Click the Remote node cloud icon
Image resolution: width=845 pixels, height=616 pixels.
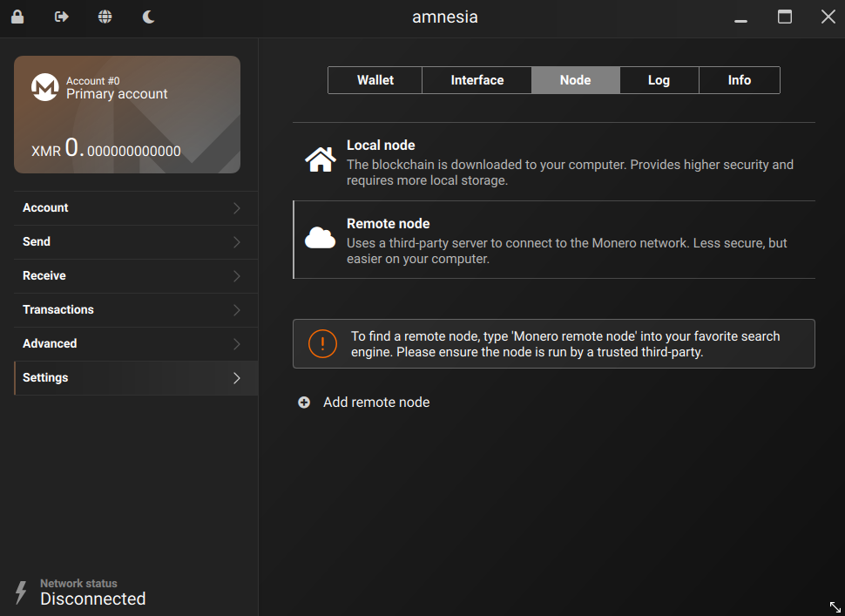tap(320, 238)
